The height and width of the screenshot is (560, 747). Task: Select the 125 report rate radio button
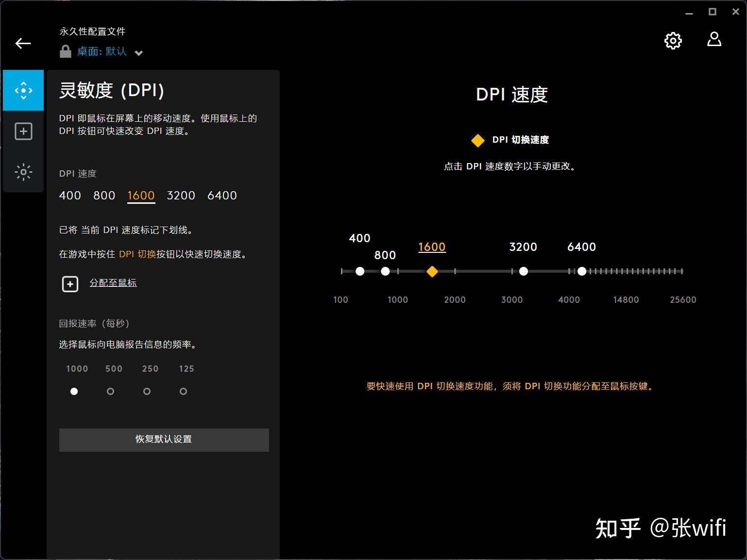click(x=183, y=391)
